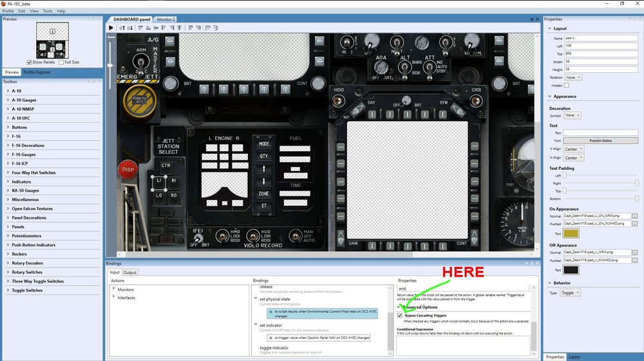Close the Bindings panel with its X
This screenshot has height=361, width=644.
pos(537,263)
